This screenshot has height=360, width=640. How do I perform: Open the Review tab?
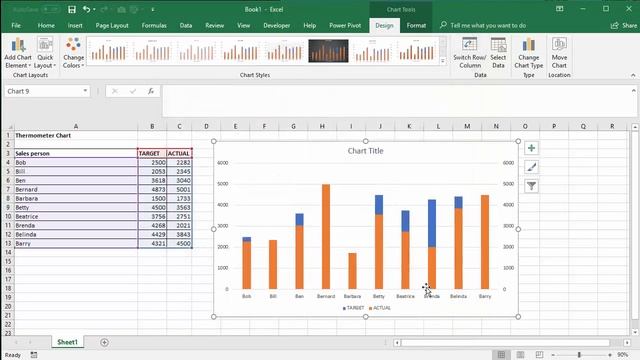click(215, 25)
